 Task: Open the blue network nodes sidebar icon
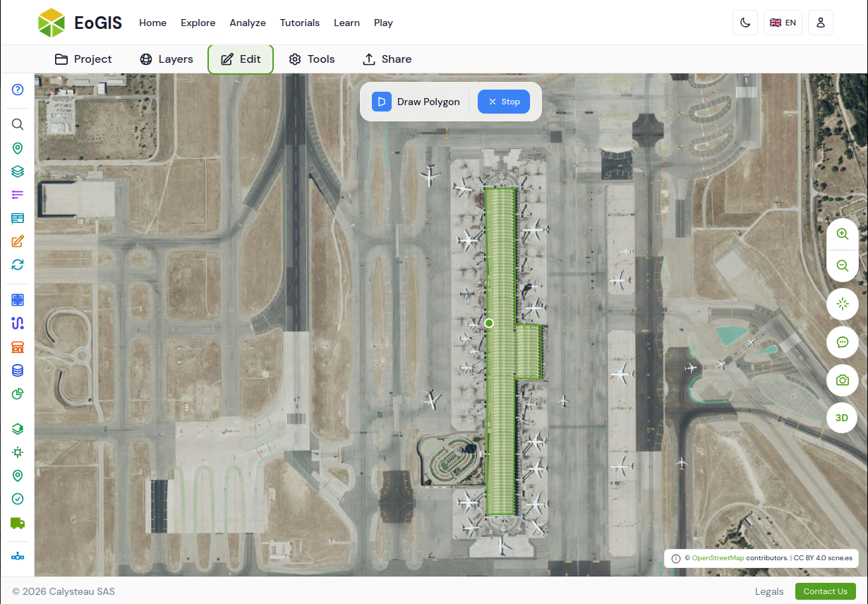[18, 556]
